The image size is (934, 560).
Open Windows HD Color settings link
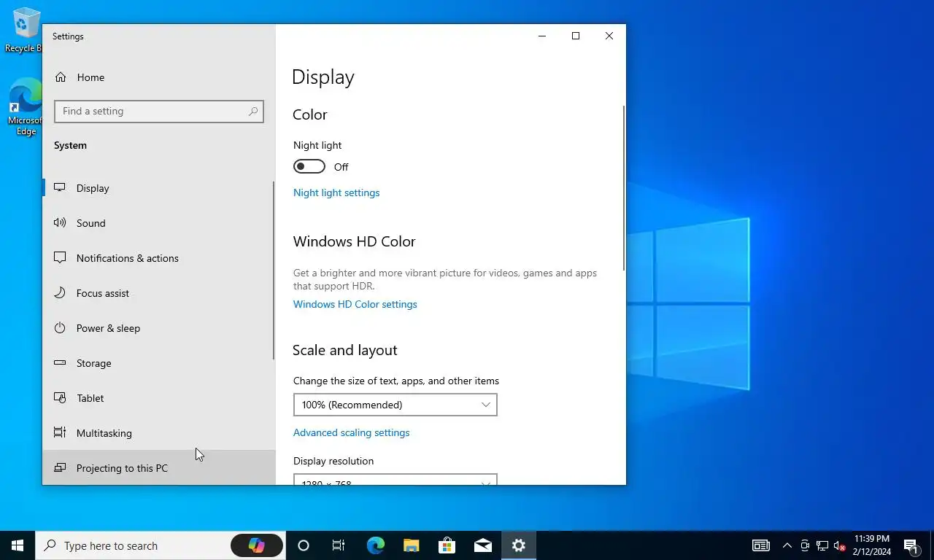[355, 304]
